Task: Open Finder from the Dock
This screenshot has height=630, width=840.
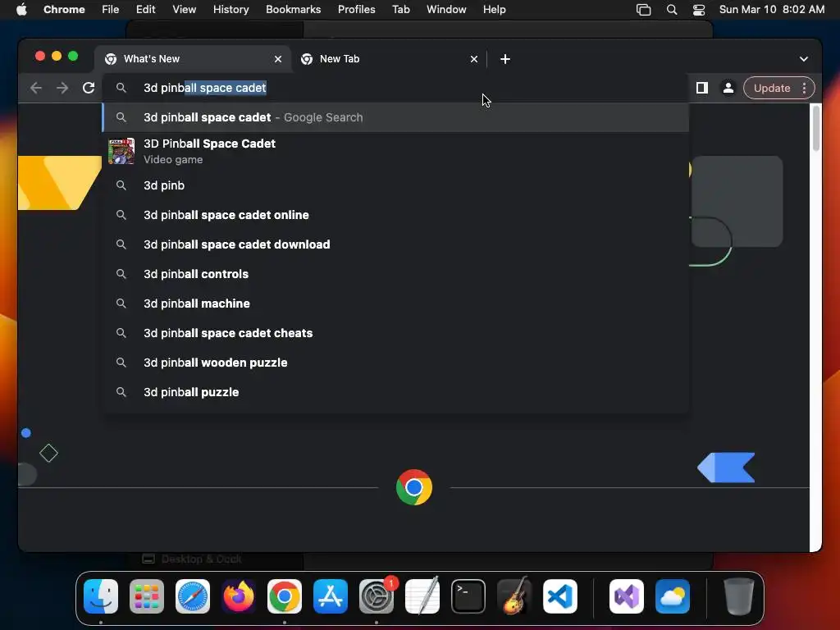Action: [x=101, y=596]
